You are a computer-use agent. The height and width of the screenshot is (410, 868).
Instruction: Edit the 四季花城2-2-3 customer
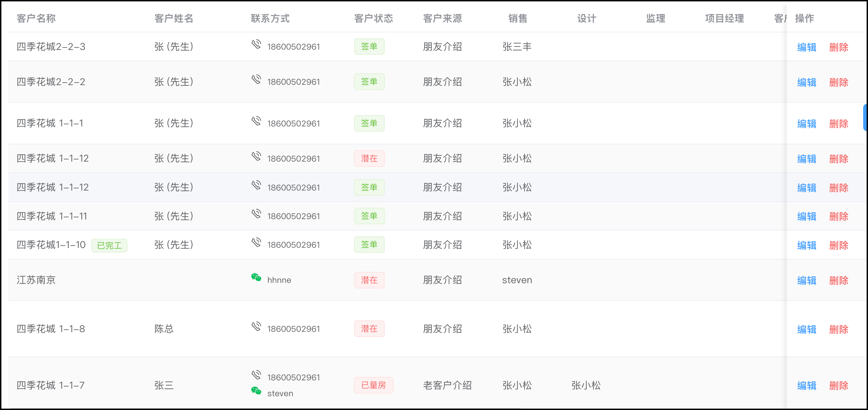pos(807,47)
